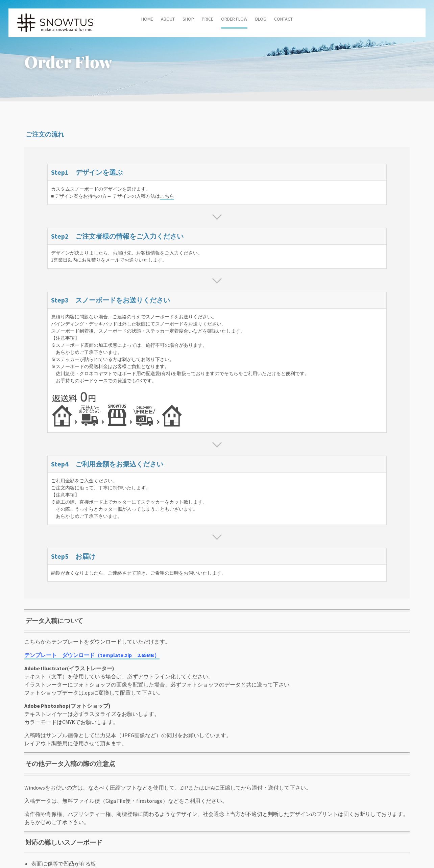Click the その他データ入稿の際の注意点 heading
434x868 pixels.
tap(70, 764)
